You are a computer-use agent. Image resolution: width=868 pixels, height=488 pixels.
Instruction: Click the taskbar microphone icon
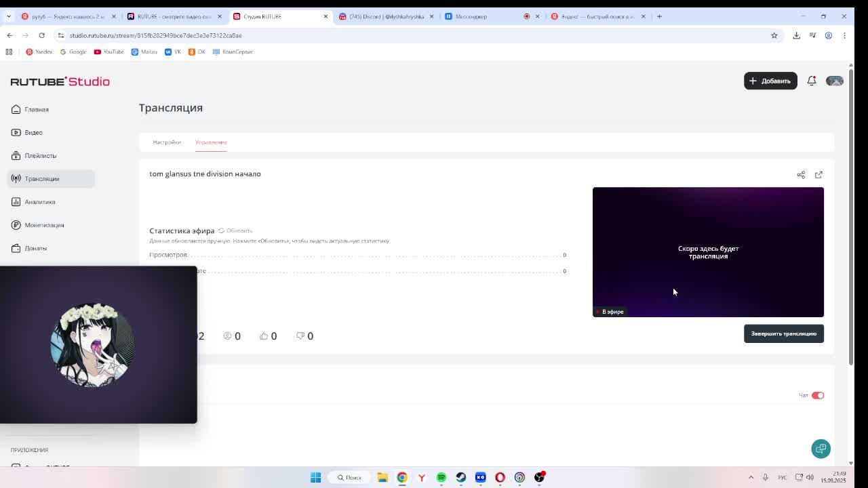[765, 477]
